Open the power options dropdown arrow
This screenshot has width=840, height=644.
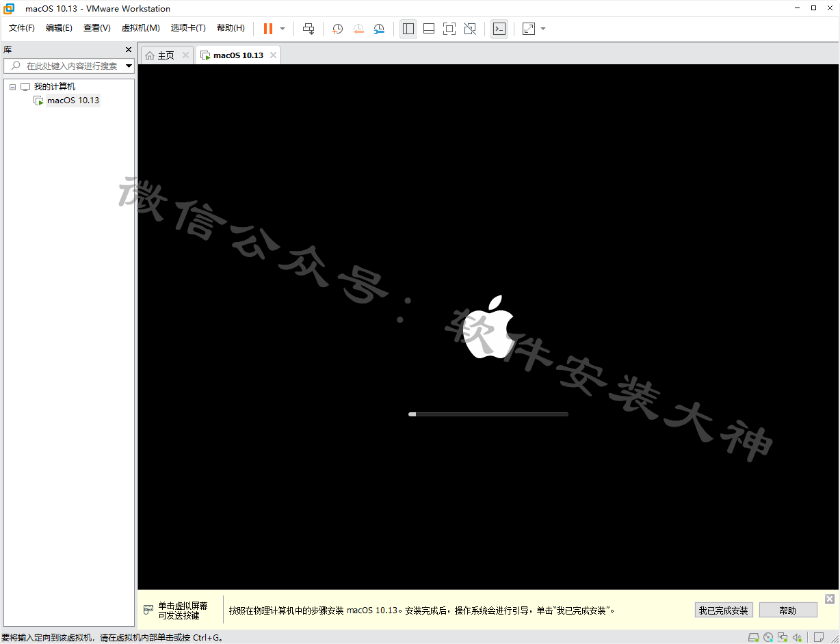(283, 29)
